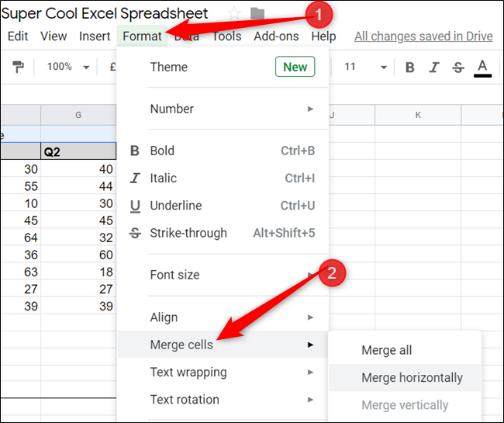Open the Insert menu
The width and height of the screenshot is (504, 423).
95,36
